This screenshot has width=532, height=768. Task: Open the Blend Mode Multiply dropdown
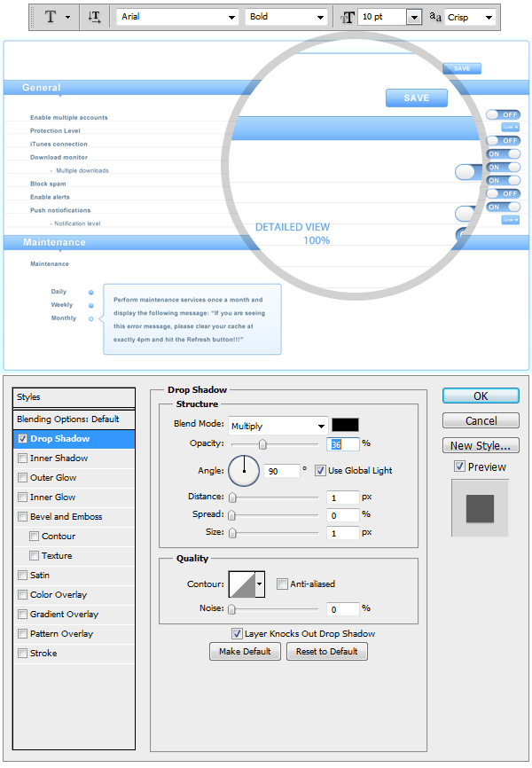(278, 426)
